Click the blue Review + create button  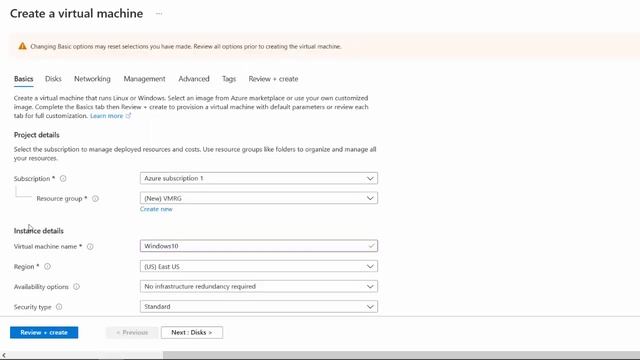(44, 333)
